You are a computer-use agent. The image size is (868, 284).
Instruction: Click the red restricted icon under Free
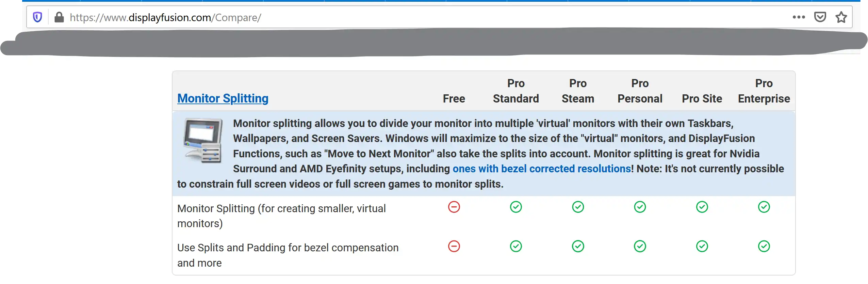tap(454, 207)
